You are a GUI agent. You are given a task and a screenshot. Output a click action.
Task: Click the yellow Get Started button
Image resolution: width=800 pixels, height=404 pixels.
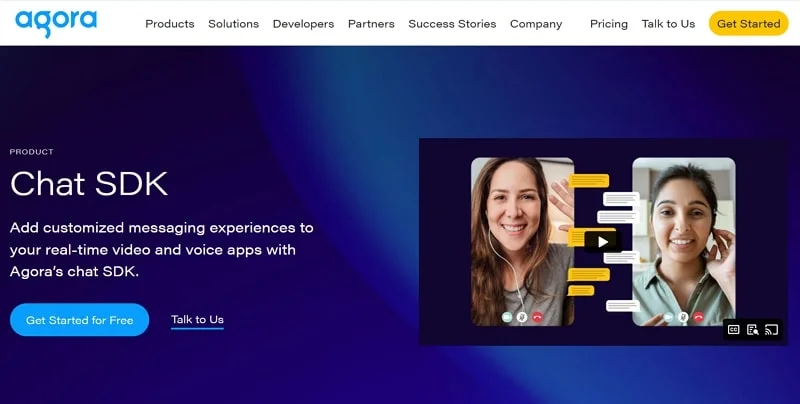[748, 23]
